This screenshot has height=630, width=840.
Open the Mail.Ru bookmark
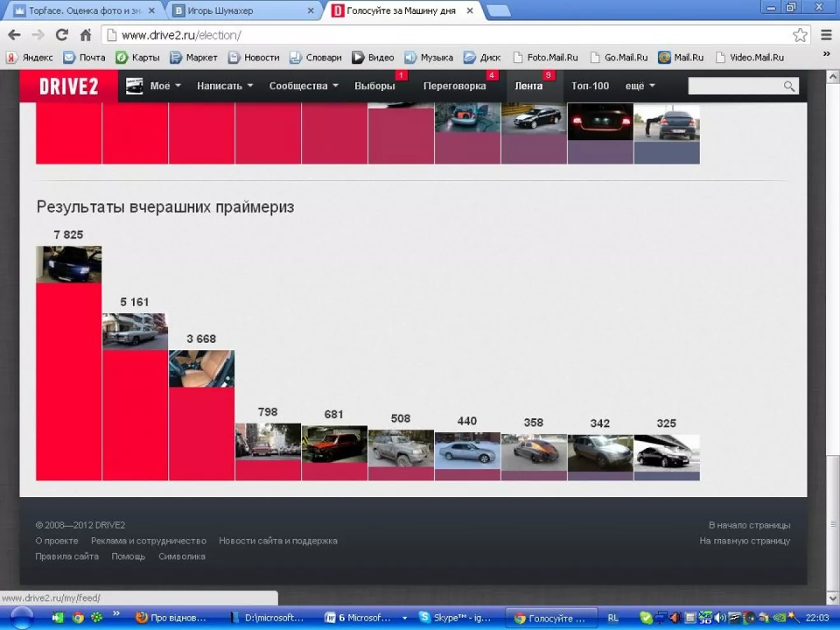[681, 57]
